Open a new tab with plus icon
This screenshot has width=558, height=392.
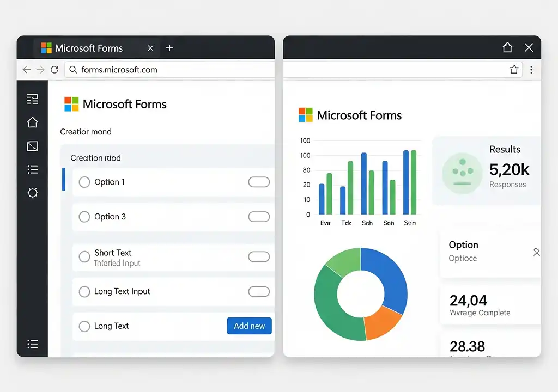tap(169, 48)
